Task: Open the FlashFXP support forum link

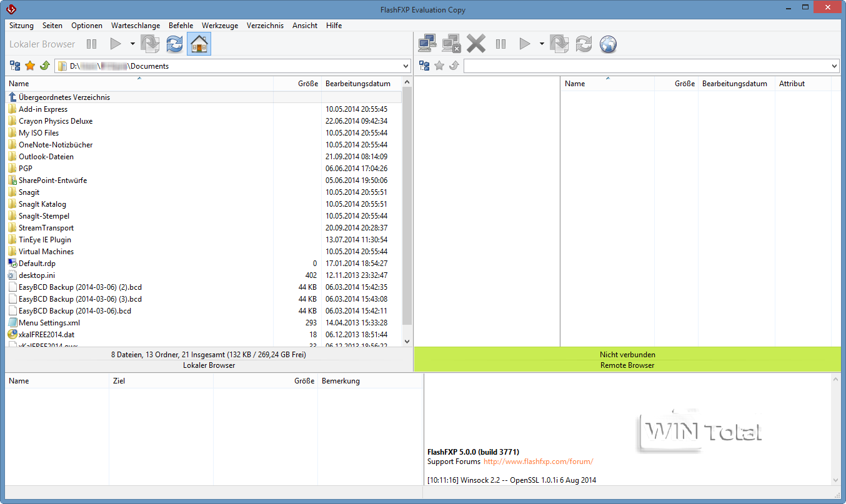Action: coord(538,462)
